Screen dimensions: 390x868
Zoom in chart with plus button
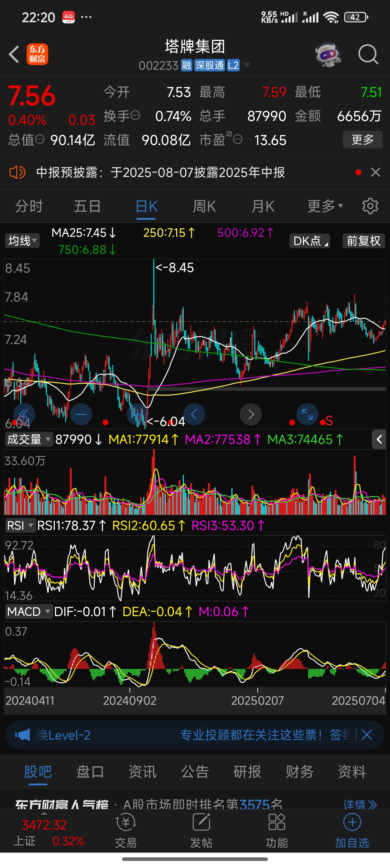pyautogui.click(x=138, y=414)
